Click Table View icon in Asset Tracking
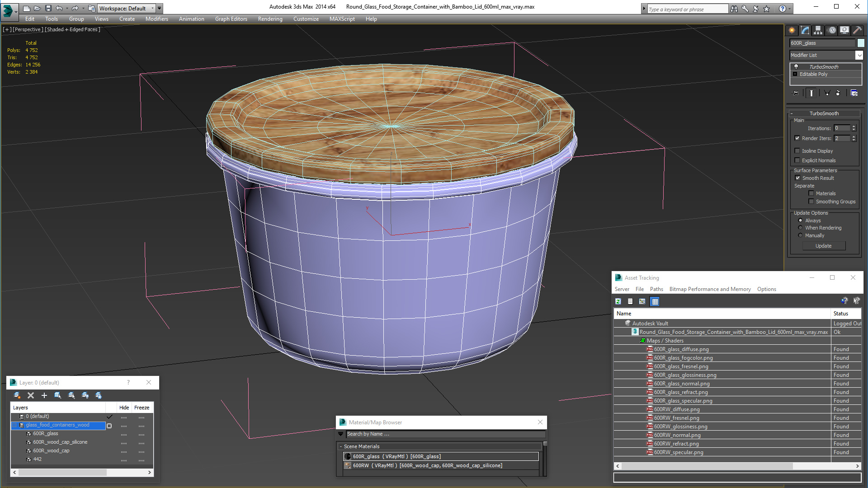 (x=655, y=301)
